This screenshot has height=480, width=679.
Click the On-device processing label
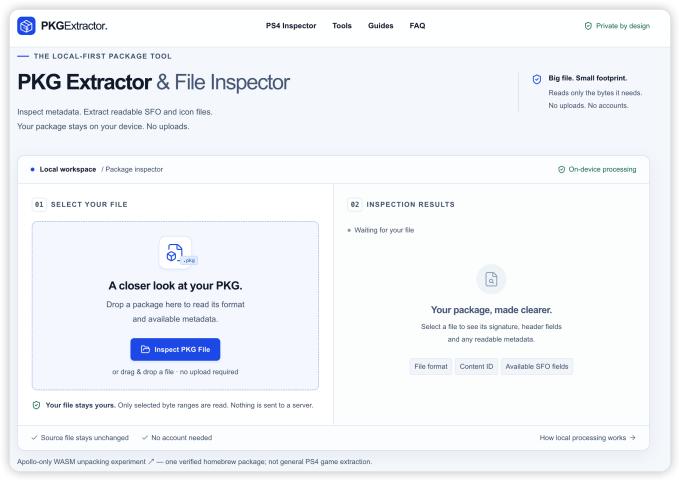pyautogui.click(x=602, y=169)
